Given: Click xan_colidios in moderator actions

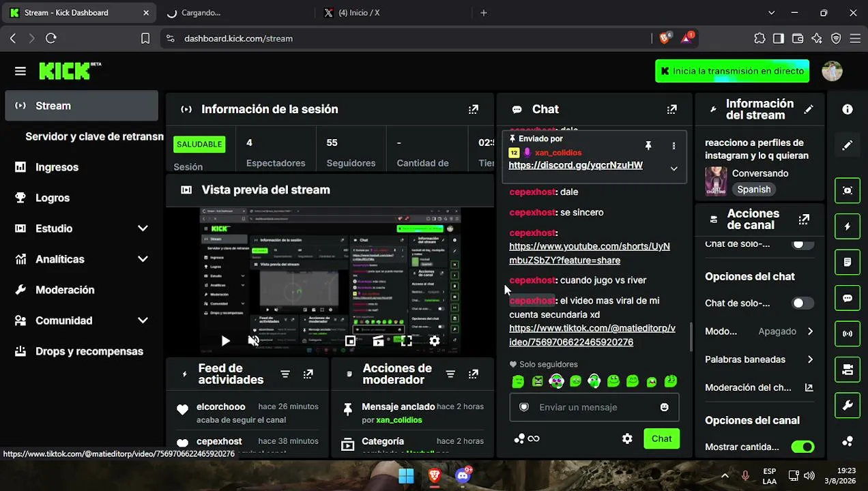Looking at the screenshot, I should pos(399,420).
